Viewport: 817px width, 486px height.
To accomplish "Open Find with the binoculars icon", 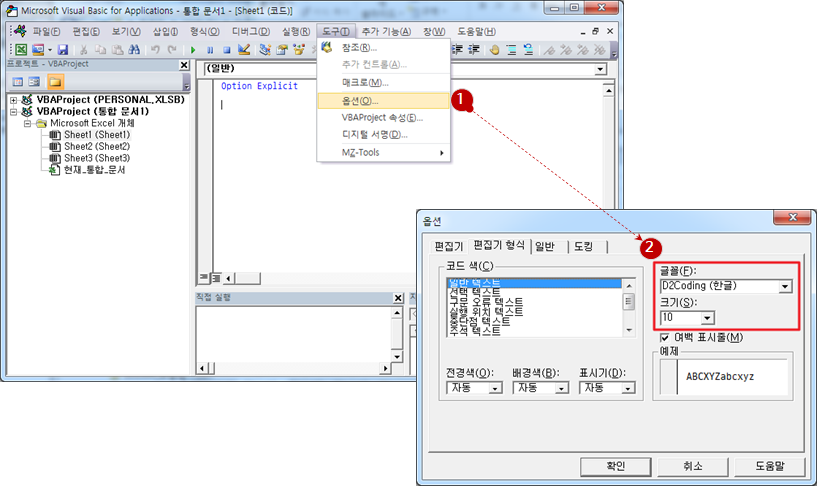I will click(x=134, y=49).
